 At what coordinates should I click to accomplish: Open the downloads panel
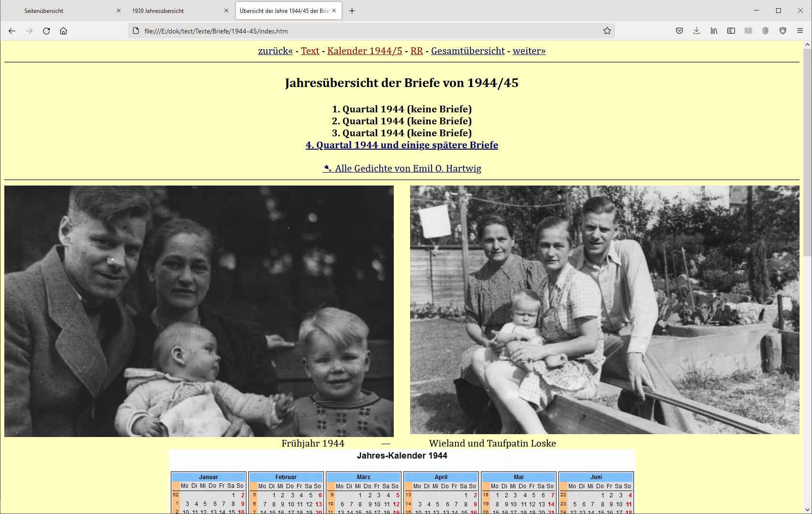pos(696,31)
